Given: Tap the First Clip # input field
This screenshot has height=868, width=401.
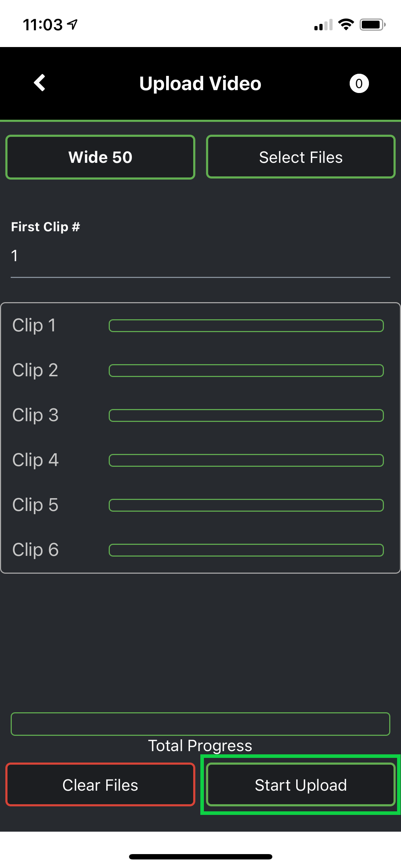Looking at the screenshot, I should (x=200, y=256).
